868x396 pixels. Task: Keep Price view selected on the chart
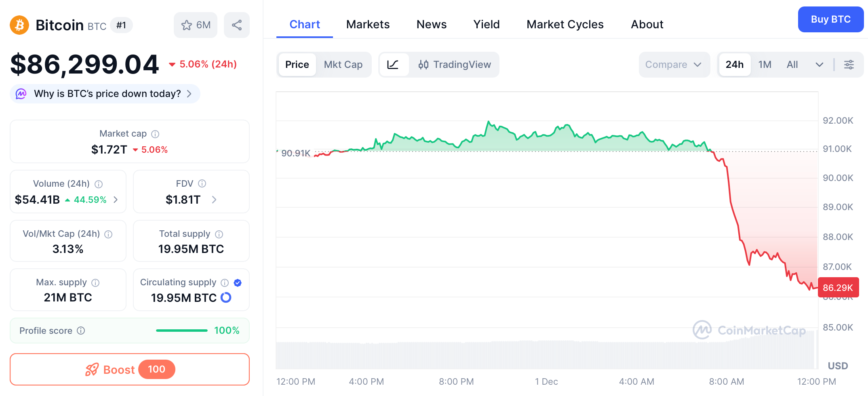[297, 64]
